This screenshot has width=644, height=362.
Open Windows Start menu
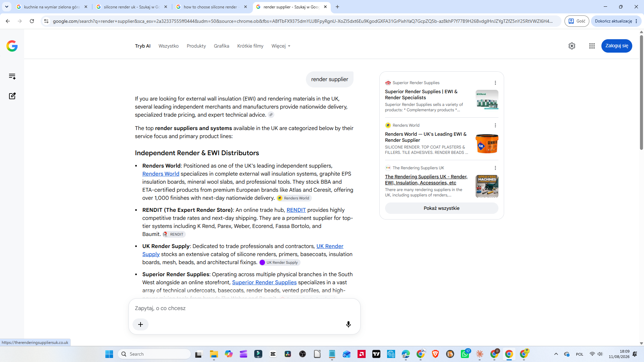tap(109, 354)
